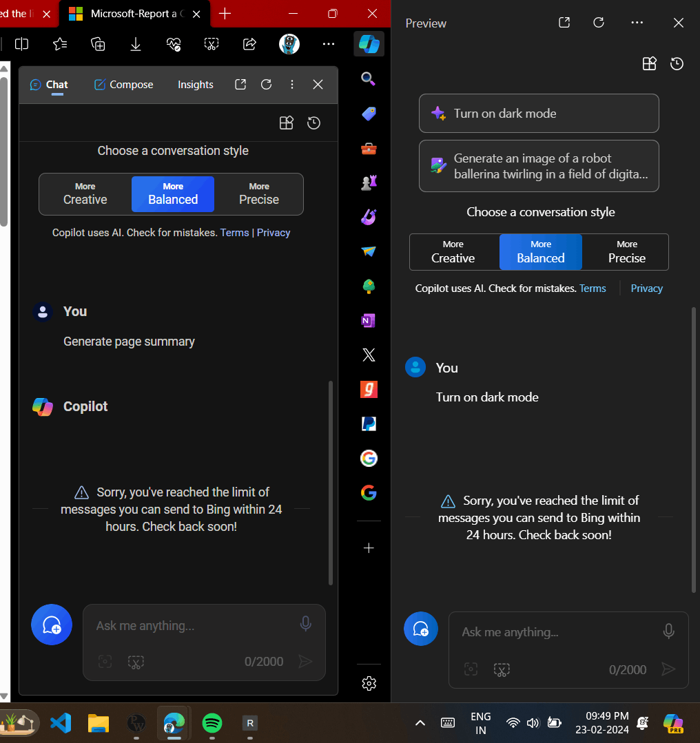The image size is (700, 743).
Task: Switch to the Compose tab
Action: click(124, 85)
